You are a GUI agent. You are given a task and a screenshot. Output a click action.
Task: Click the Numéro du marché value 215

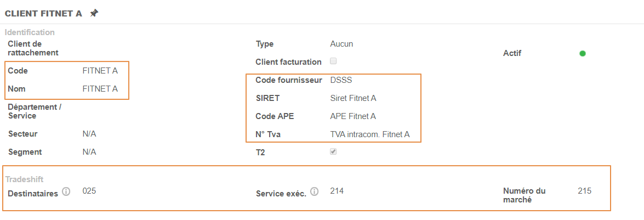[585, 191]
